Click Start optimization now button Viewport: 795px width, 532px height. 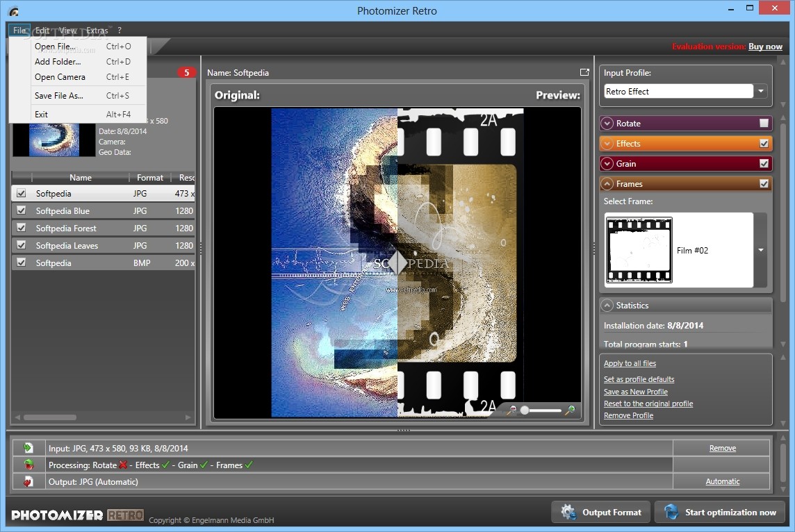point(720,513)
